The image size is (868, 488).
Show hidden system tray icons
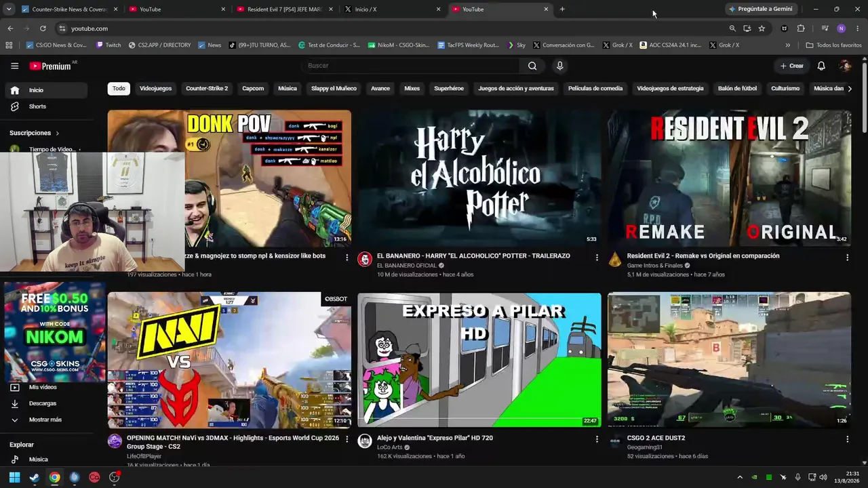(x=740, y=477)
